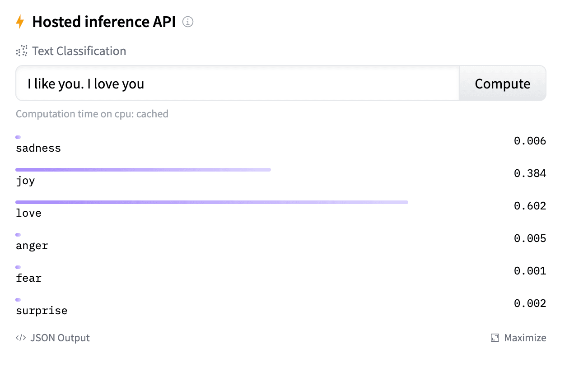
Task: Click the orange lightning bolt icon
Action: pyautogui.click(x=20, y=22)
